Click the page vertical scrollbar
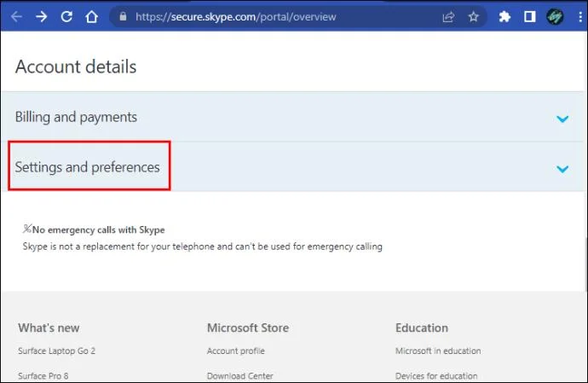588x383 pixels. click(586, 264)
